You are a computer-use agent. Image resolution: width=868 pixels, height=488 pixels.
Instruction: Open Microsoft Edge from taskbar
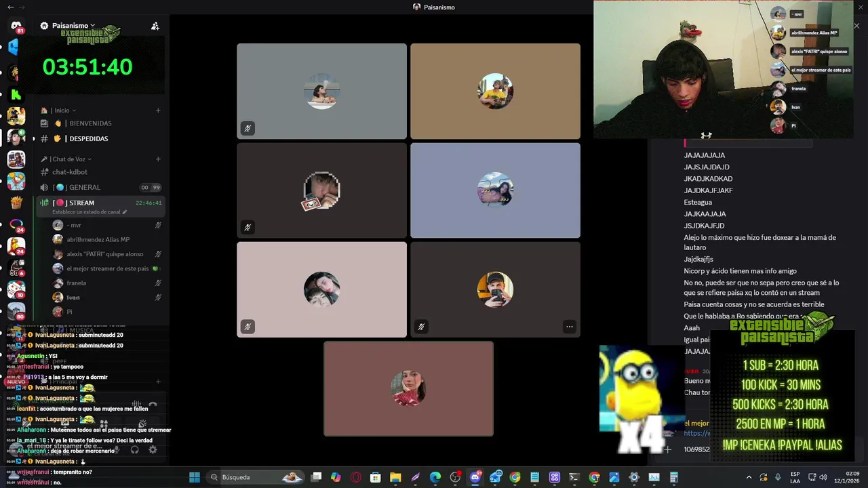[435, 477]
